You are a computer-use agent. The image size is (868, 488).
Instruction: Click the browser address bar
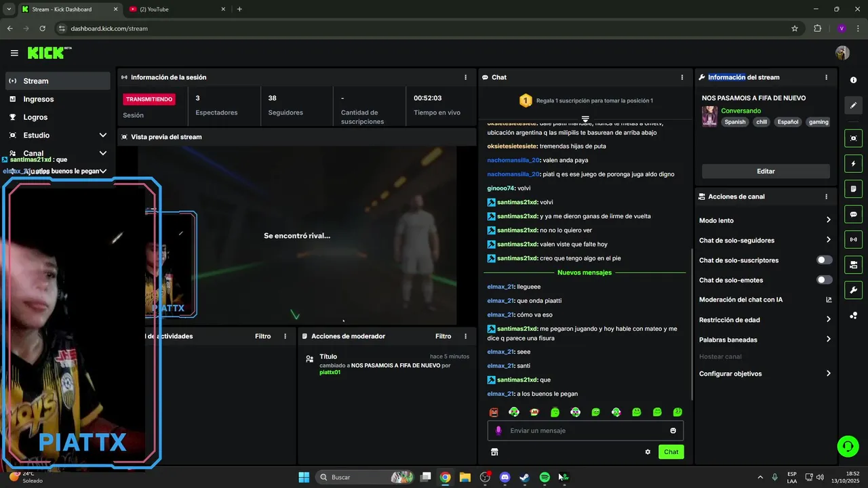click(427, 28)
